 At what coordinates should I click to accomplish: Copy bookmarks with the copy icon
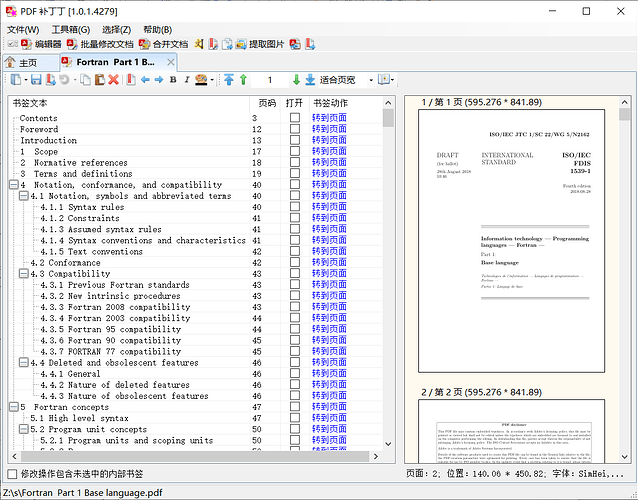[85, 80]
